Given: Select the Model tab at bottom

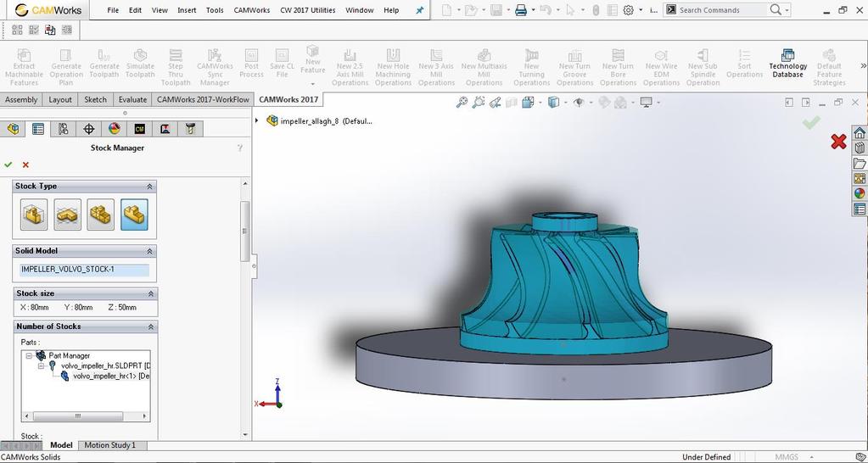Looking at the screenshot, I should coord(61,444).
